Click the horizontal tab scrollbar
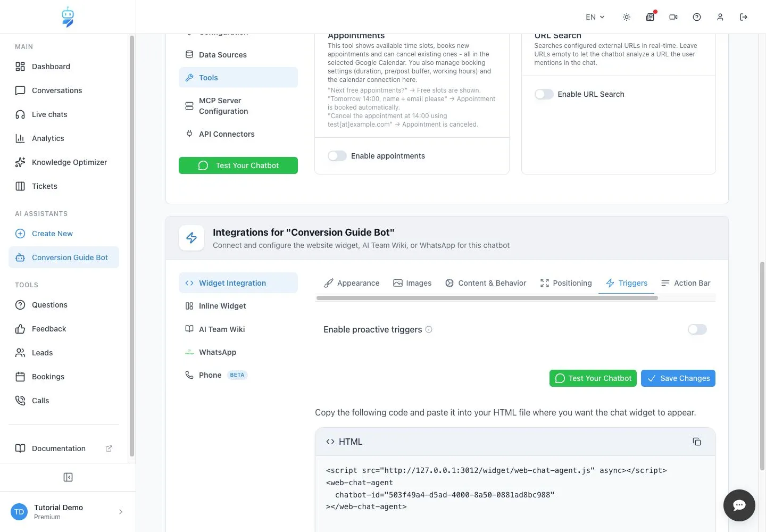Viewport: 766px width, 532px height. (x=487, y=298)
